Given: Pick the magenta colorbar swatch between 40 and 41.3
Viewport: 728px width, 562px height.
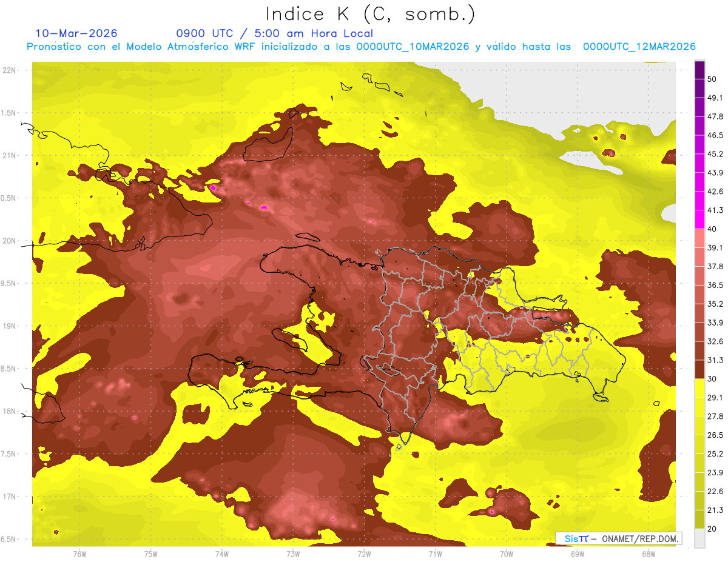Looking at the screenshot, I should [699, 219].
